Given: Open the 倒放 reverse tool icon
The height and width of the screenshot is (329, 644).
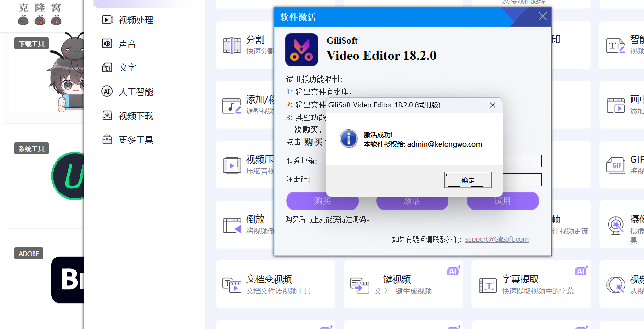Looking at the screenshot, I should coord(232,225).
